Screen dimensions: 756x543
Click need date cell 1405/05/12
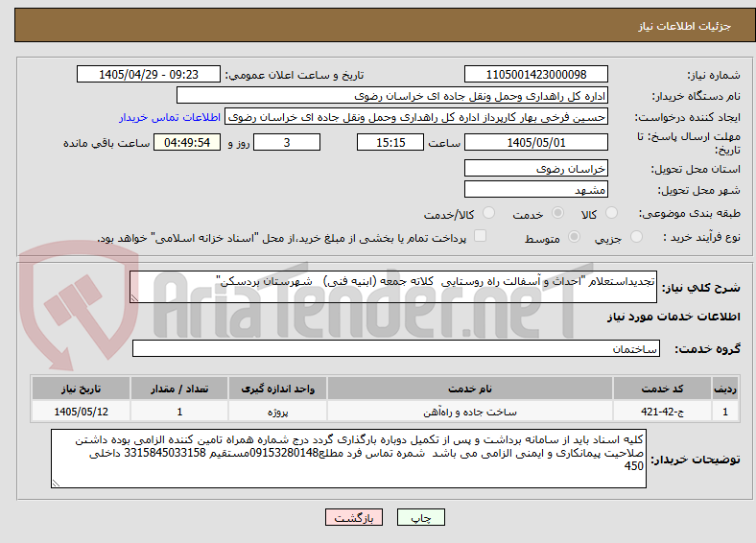pyautogui.click(x=81, y=412)
